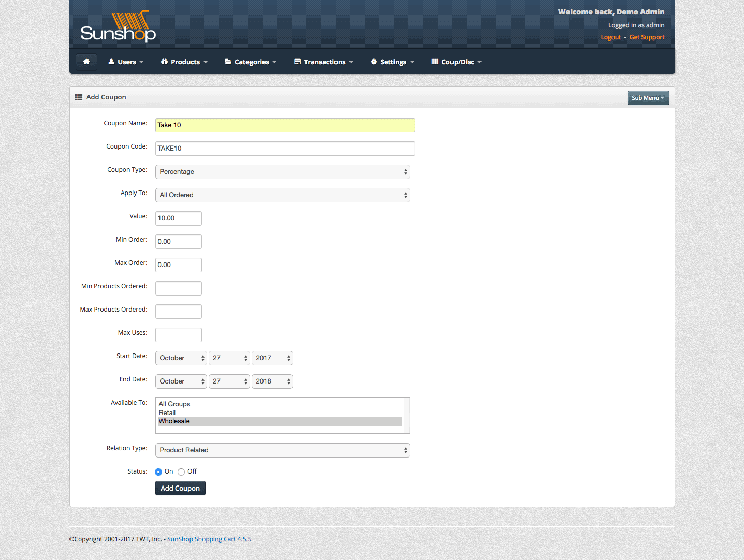
Task: Change the End Date year dropdown
Action: pos(272,381)
